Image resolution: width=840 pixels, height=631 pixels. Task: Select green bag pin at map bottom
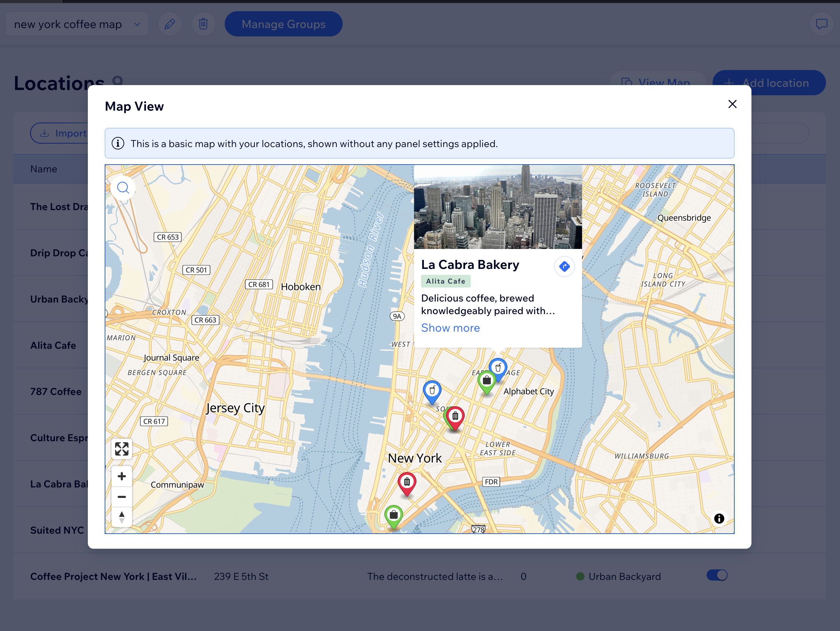[394, 516]
